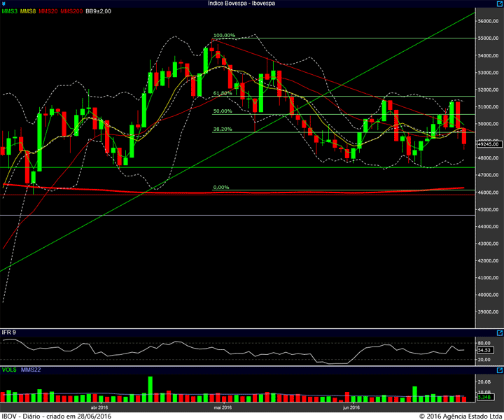Screen dimensions: 504x420
Task: Click the 39000,00 price axis label
Action: coord(489,312)
